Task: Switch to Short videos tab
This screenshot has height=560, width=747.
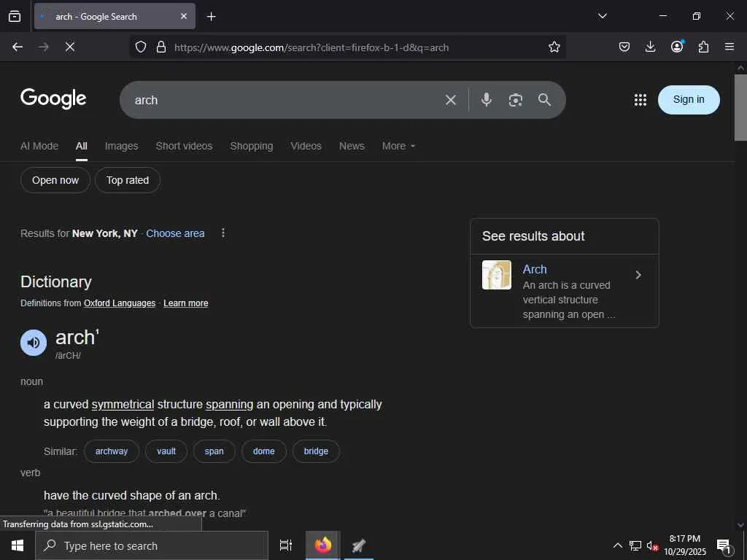Action: (x=184, y=146)
